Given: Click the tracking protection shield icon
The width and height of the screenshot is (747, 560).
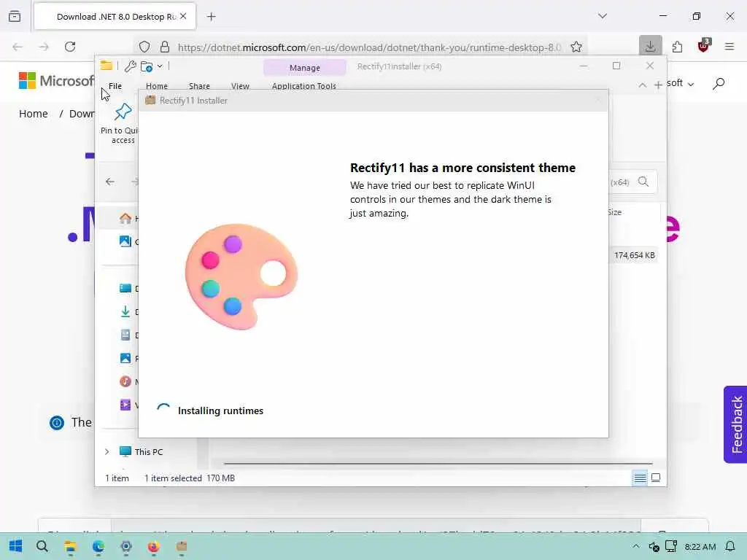Looking at the screenshot, I should [x=144, y=47].
